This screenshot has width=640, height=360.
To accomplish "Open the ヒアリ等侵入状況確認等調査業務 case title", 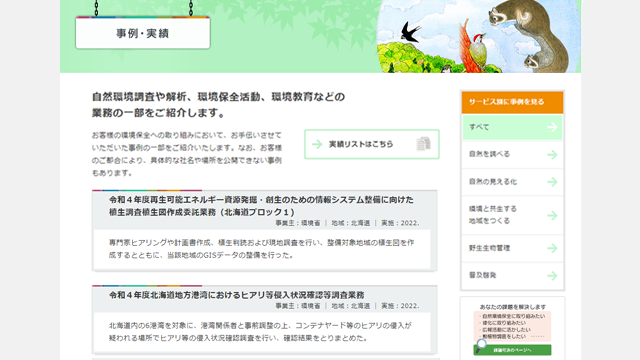I will (x=237, y=295).
